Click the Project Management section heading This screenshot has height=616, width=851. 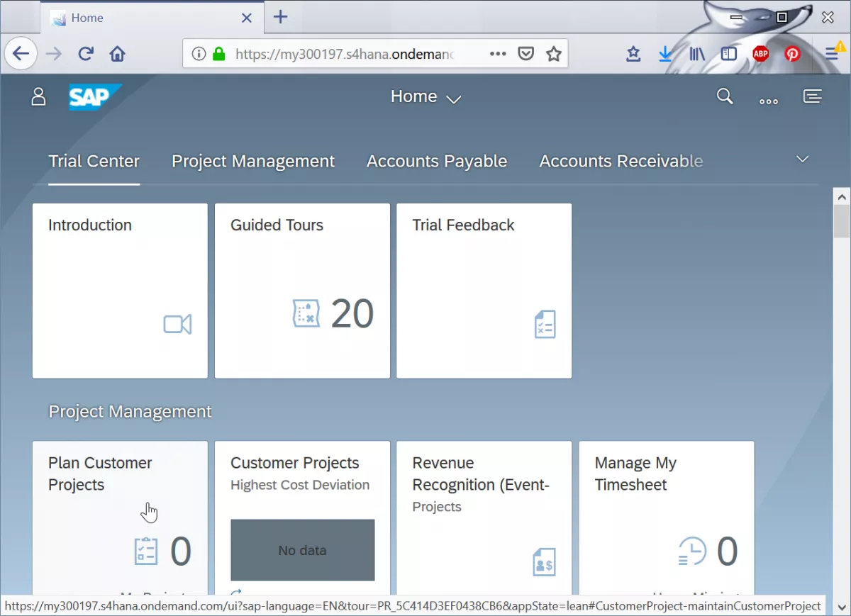[x=130, y=412]
